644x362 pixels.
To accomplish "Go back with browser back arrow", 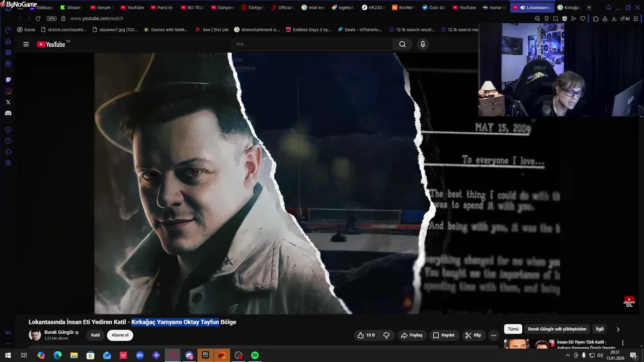I will (20, 19).
